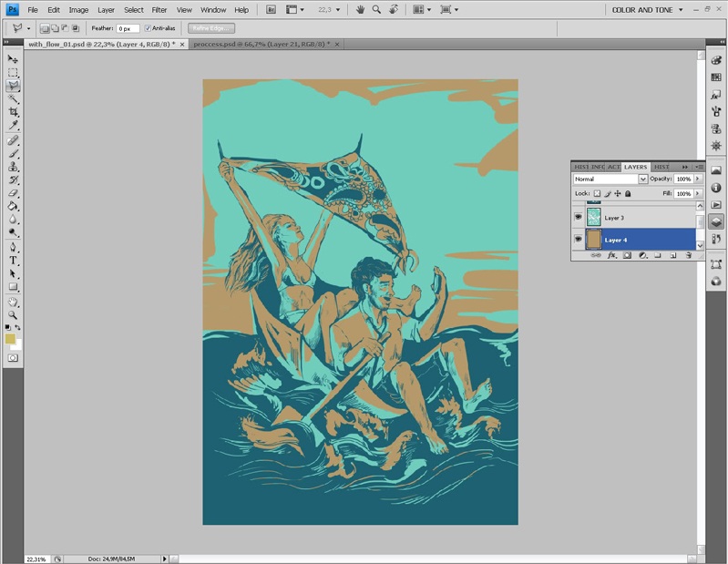This screenshot has height=564, width=728.
Task: Click the trash icon to delete layer
Action: (x=688, y=256)
